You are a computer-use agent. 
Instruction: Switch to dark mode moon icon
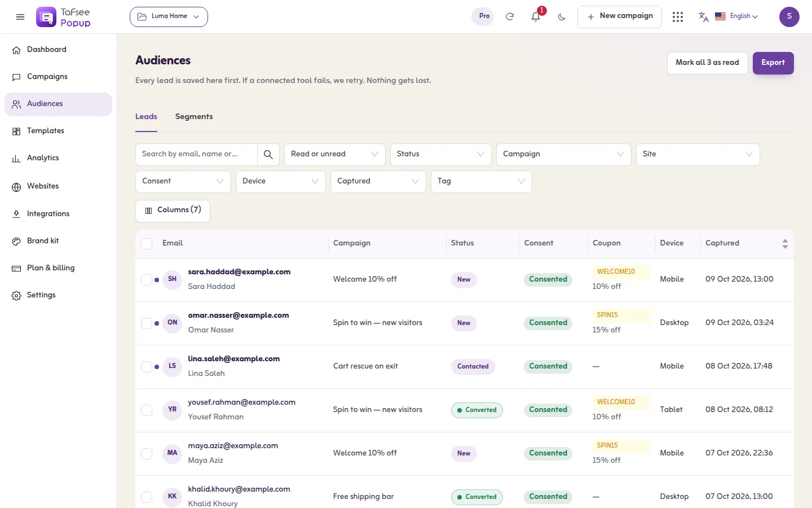562,17
